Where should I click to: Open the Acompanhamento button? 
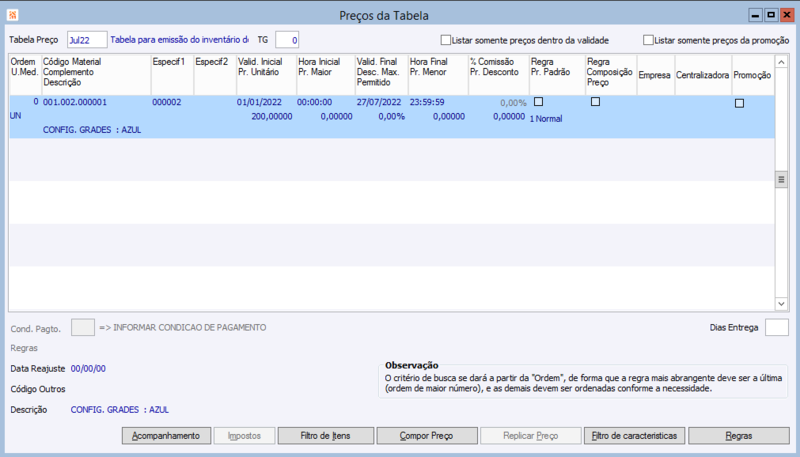[166, 436]
